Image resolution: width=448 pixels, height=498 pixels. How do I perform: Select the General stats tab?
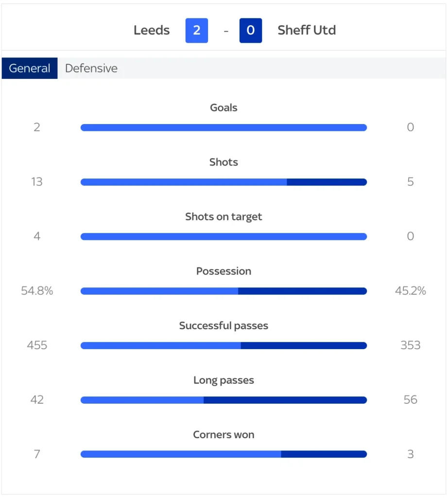30,68
